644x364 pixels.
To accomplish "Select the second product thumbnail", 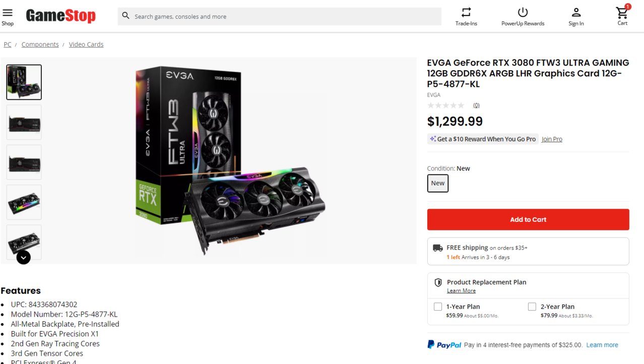I will [24, 122].
